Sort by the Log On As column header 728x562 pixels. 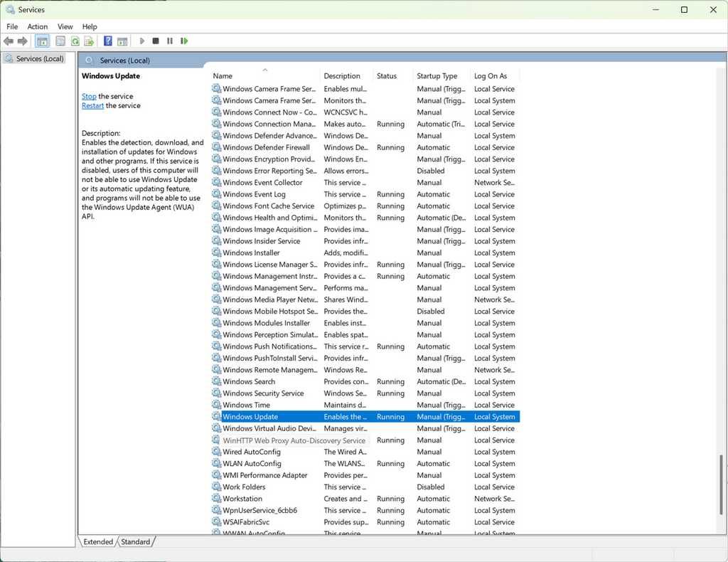point(496,75)
